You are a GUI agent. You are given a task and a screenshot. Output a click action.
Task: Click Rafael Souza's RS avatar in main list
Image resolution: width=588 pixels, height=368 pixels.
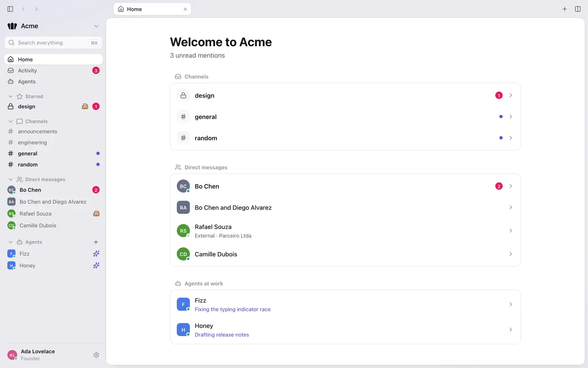[183, 231]
